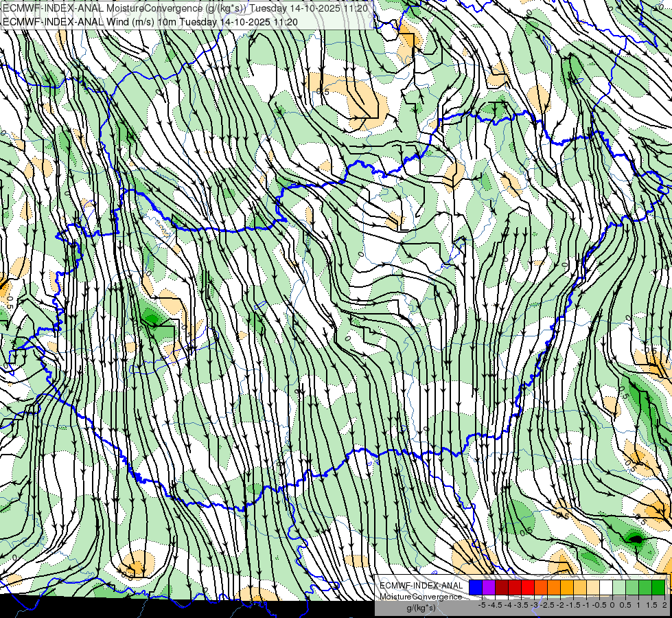
Task: Click the -3 legend tick label
Action: click(x=534, y=605)
